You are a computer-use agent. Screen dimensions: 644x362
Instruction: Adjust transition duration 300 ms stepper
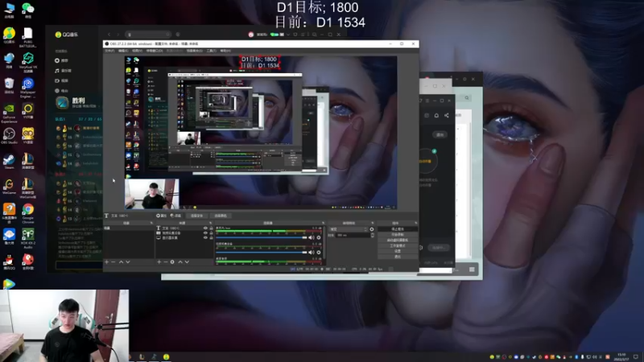373,235
